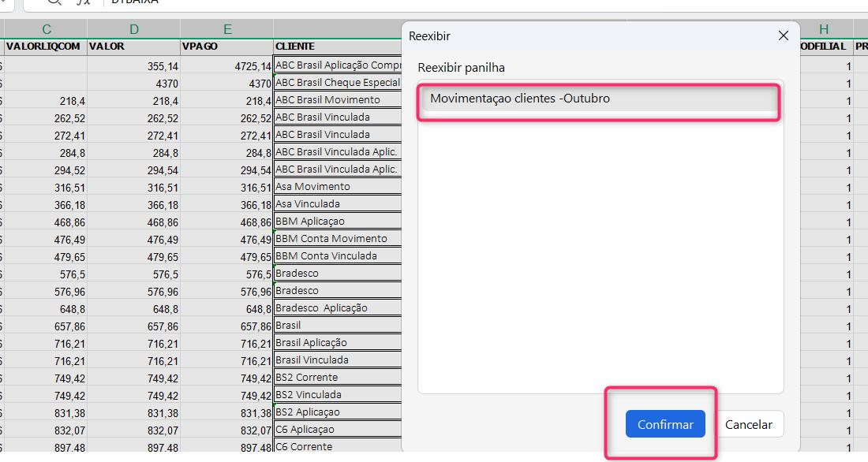Select column C header
868x462 pixels.
[x=46, y=29]
